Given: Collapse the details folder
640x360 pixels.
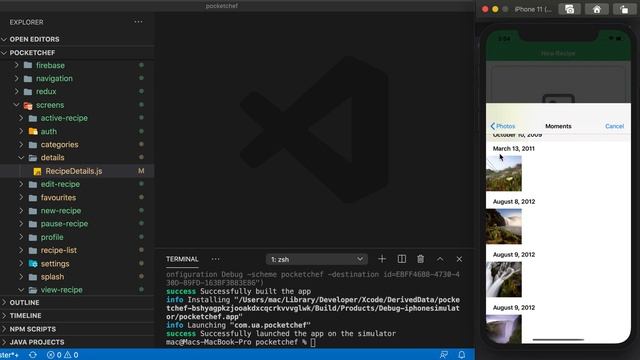Looking at the screenshot, I should click(21, 158).
